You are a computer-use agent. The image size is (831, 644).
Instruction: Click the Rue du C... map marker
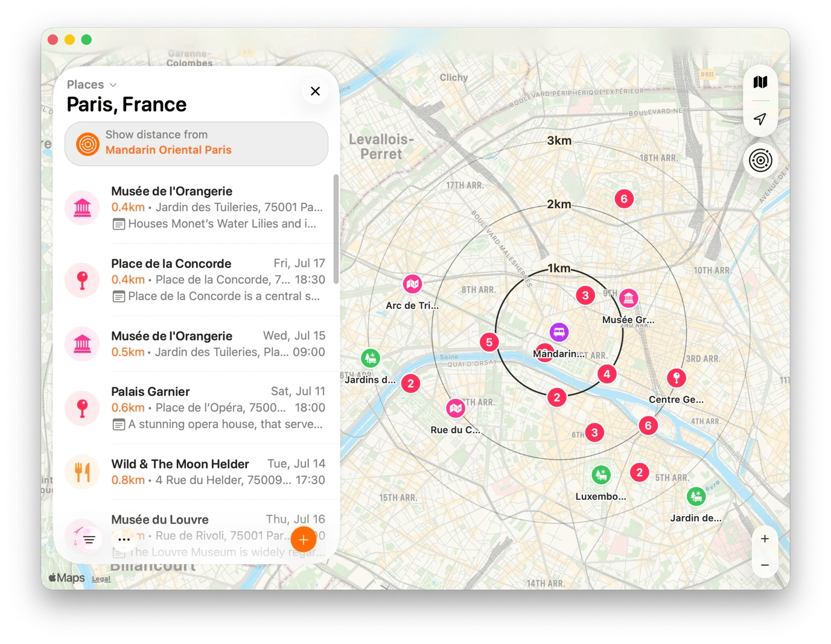[x=456, y=409]
